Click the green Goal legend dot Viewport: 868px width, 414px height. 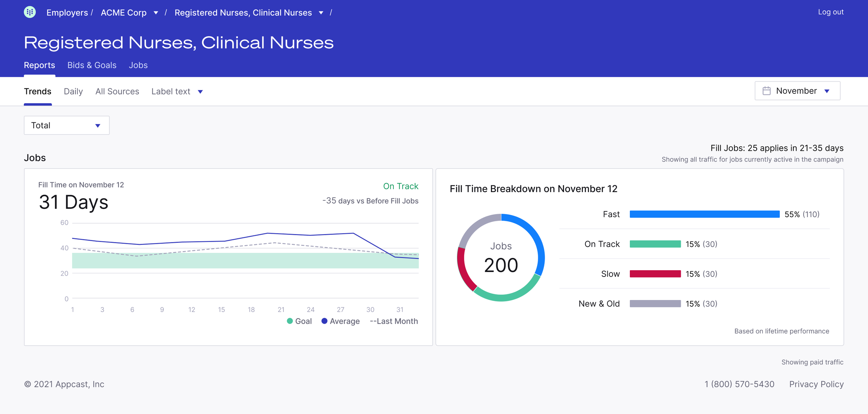290,321
